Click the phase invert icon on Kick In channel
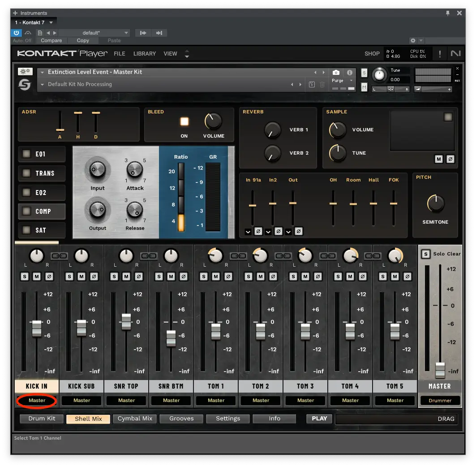476x467 pixels. (49, 277)
